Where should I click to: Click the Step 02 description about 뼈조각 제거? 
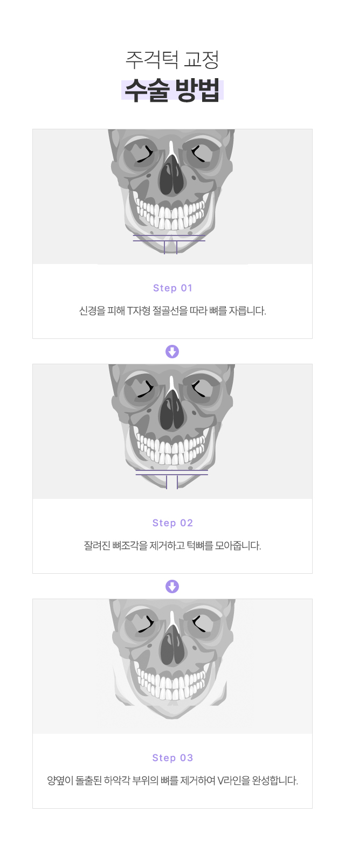click(x=172, y=546)
